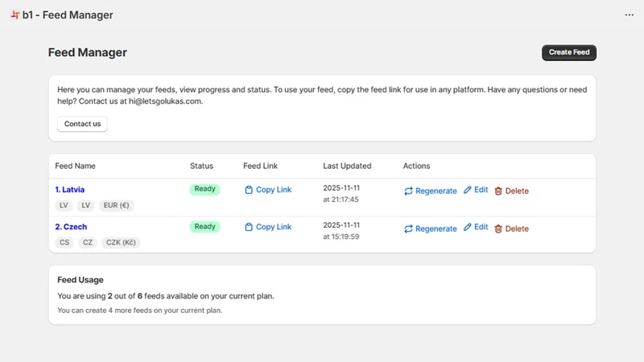The height and width of the screenshot is (362, 644).
Task: Click Edit text in the Latvia row
Action: click(481, 190)
